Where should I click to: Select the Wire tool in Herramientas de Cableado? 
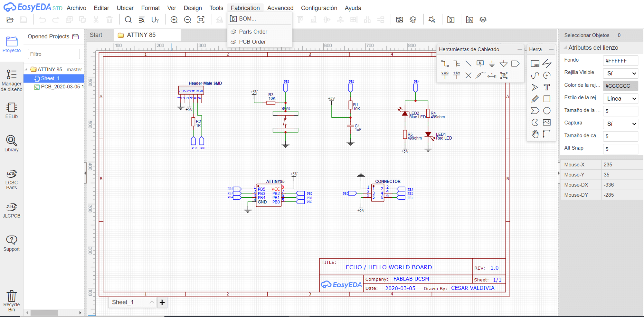click(445, 64)
